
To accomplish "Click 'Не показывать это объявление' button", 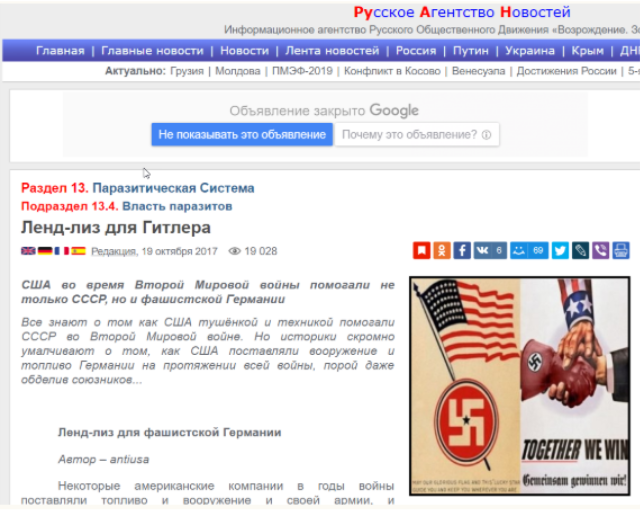I will 242,134.
